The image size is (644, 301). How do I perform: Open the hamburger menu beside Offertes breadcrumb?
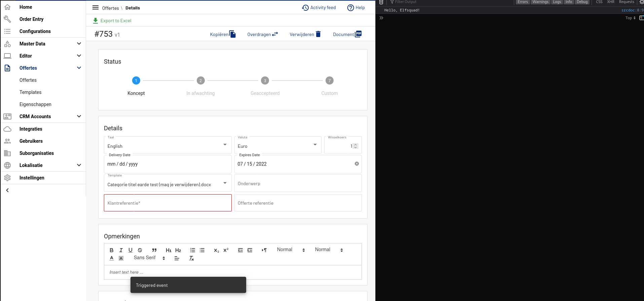[96, 7]
